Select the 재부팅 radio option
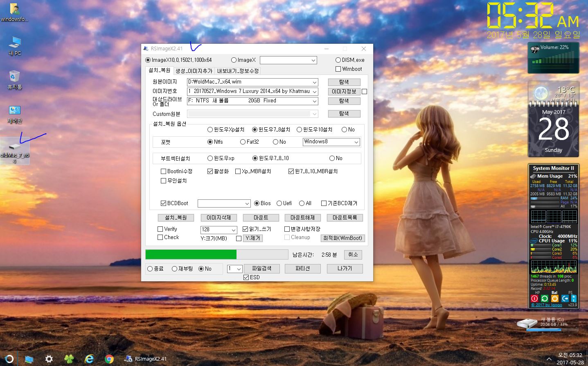 [175, 269]
